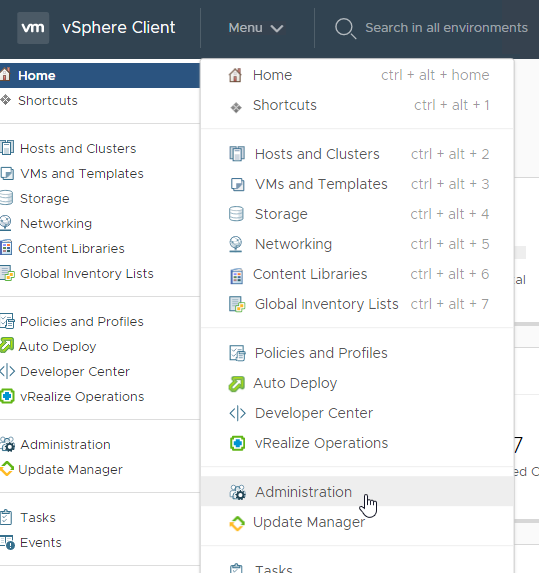The height and width of the screenshot is (573, 539).
Task: Click vRealize Operations icon in sidebar
Action: click(x=7, y=396)
